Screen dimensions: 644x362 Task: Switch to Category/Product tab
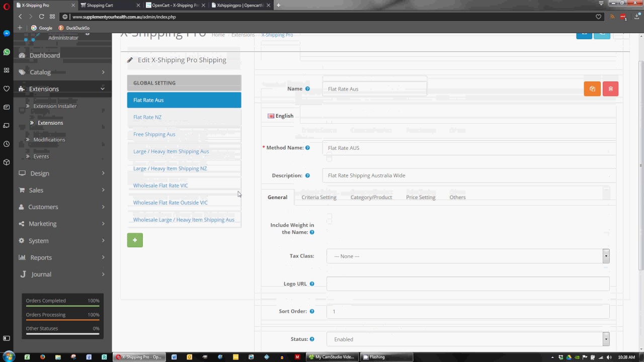[371, 197]
